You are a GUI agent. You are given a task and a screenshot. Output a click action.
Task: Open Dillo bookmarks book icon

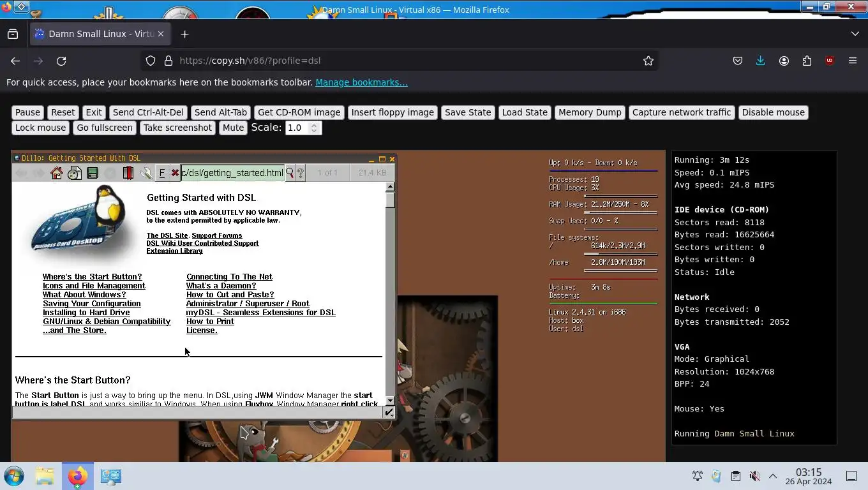click(128, 173)
